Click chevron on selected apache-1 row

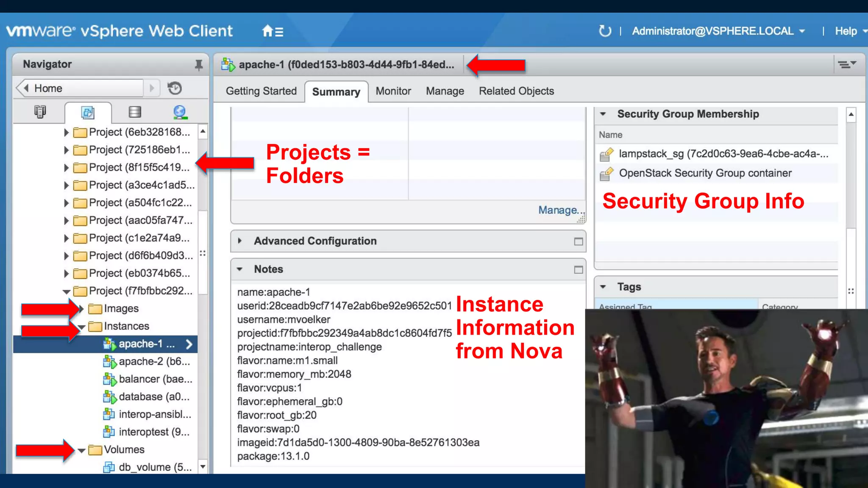click(x=189, y=344)
